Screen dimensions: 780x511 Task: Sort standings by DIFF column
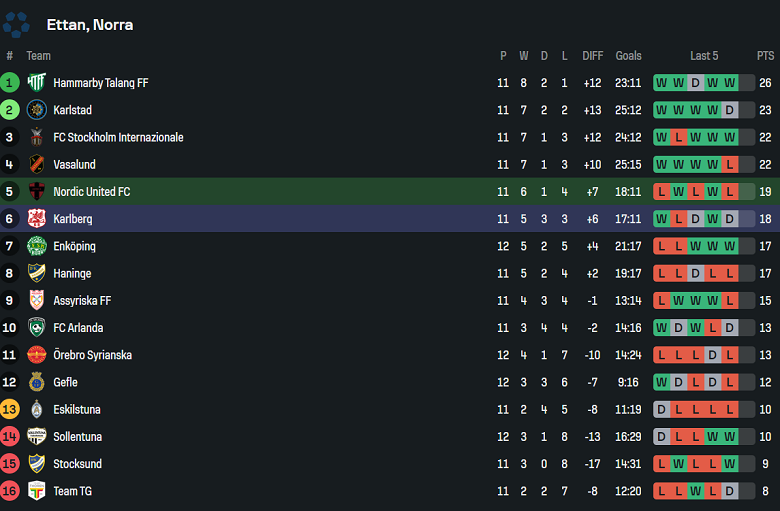pyautogui.click(x=592, y=56)
